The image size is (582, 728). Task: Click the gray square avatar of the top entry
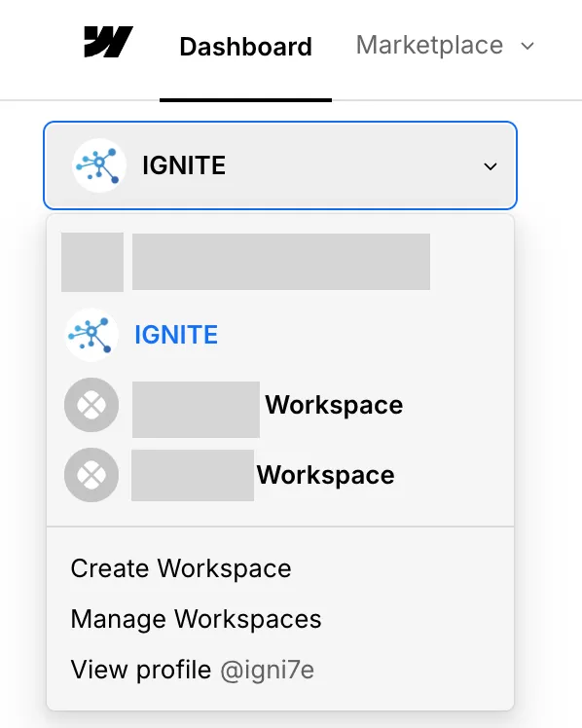pos(92,263)
